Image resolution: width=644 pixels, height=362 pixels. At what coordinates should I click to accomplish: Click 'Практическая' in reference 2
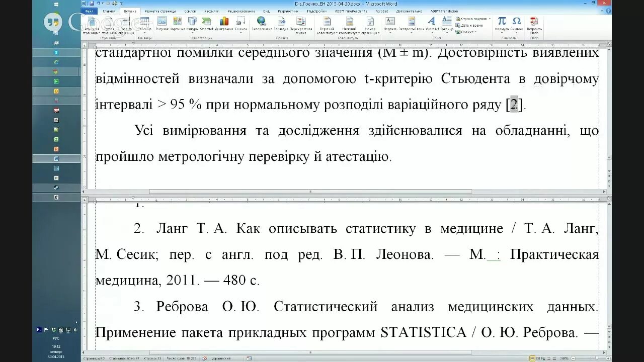coord(554,254)
